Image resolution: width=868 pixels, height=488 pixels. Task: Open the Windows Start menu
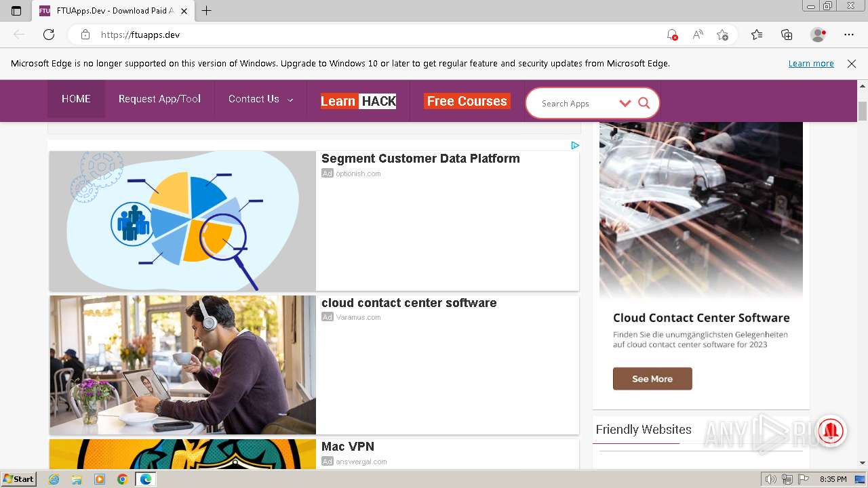pos(19,479)
